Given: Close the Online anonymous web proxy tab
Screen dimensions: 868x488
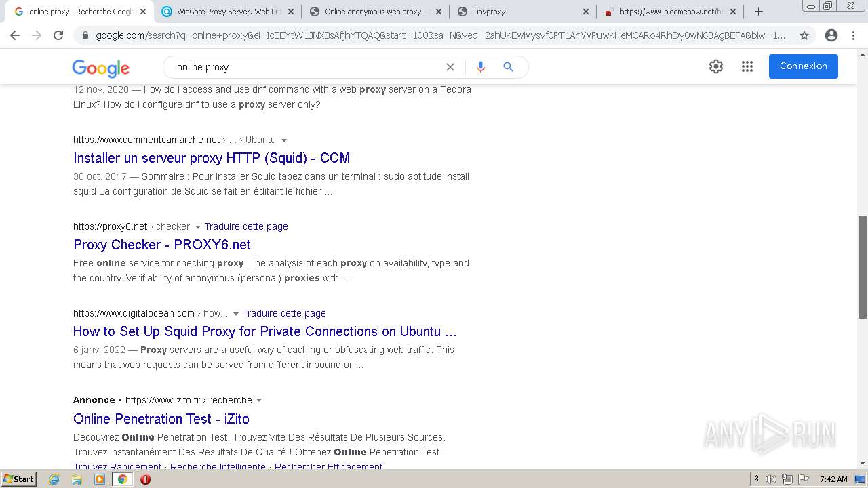Looking at the screenshot, I should point(438,12).
